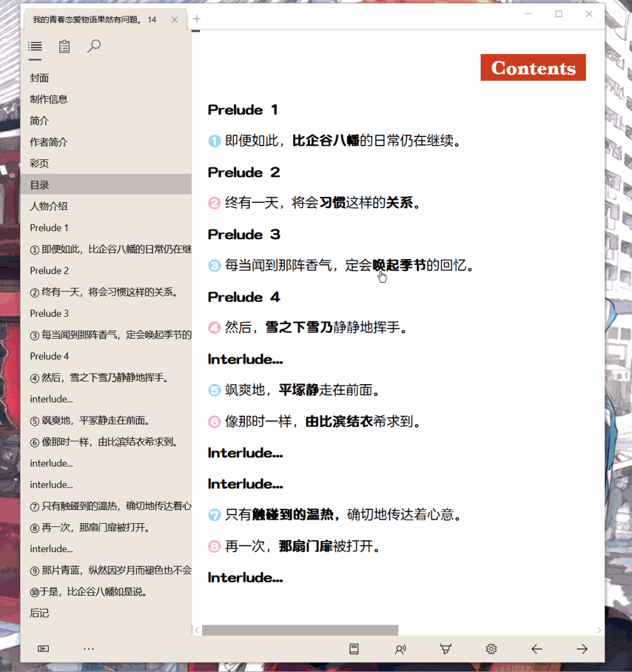Open Prelude 2 in sidebar
The image size is (632, 672).
point(106,270)
